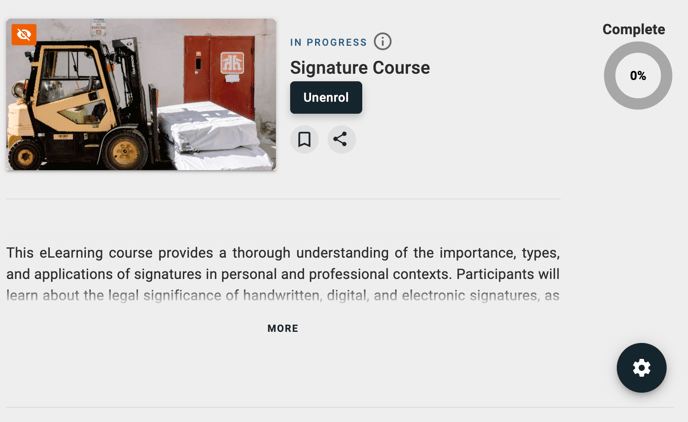The height and width of the screenshot is (422, 688).
Task: Click the 0% completion progress ring
Action: tap(638, 75)
